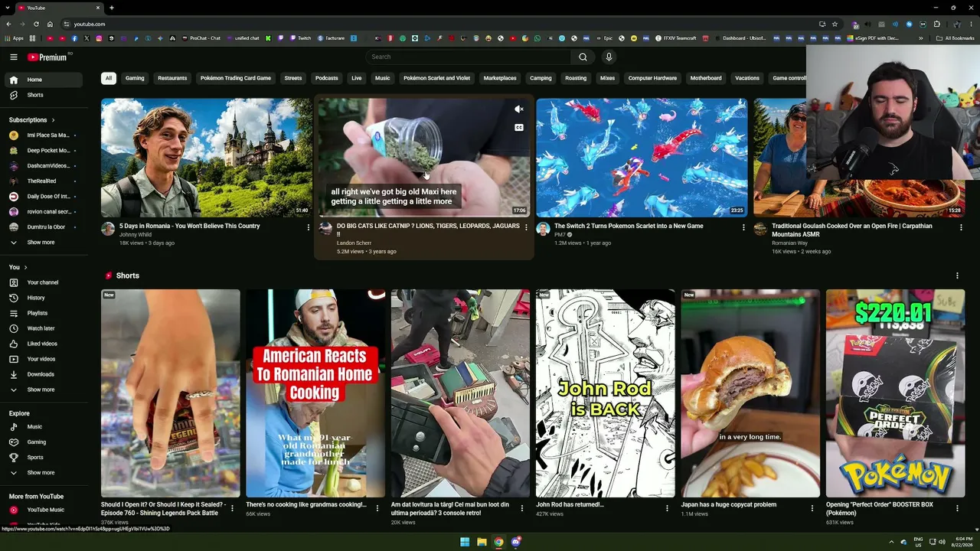Select Pokémon Trading Card Game chip
Viewport: 980px width, 551px height.
(236, 78)
